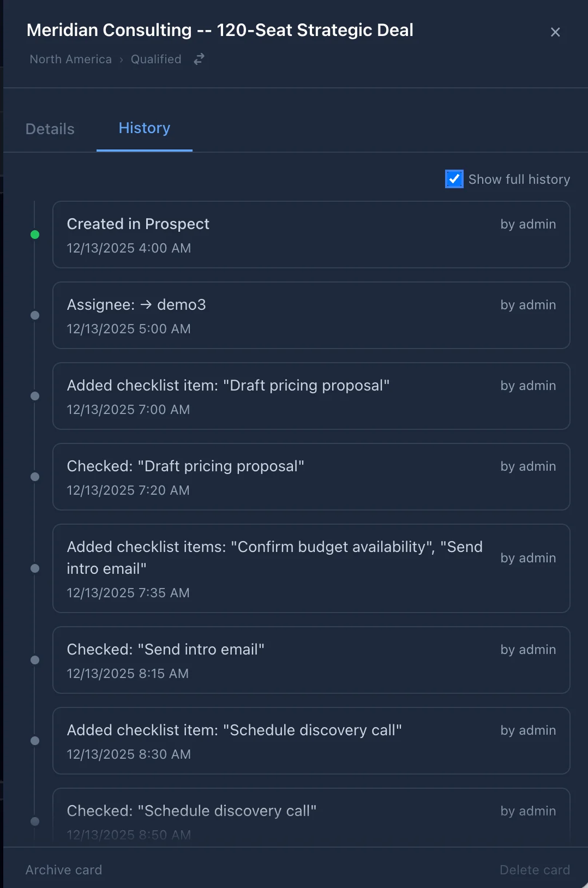
Task: Click the Archive card action
Action: 63,869
